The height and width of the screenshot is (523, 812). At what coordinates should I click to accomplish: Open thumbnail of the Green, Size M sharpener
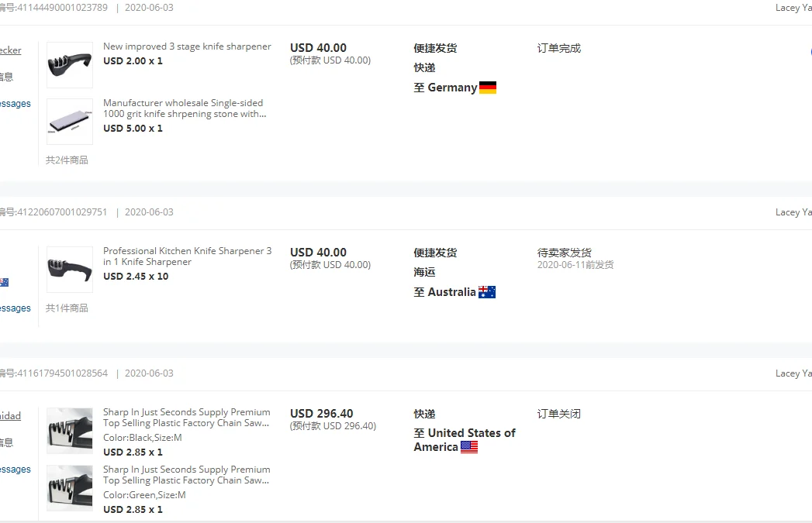(70, 488)
